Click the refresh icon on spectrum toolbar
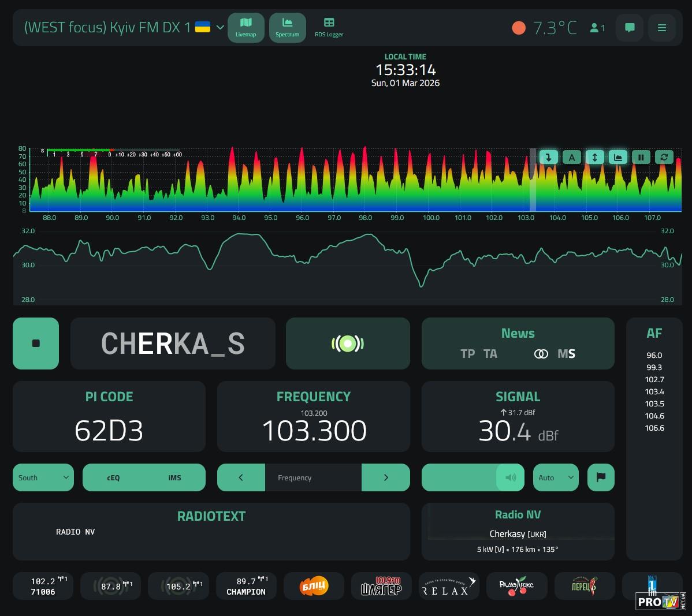This screenshot has width=692, height=616. point(664,157)
